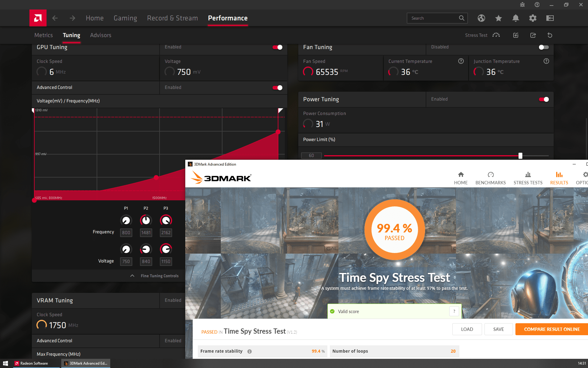Click the Save result button

[x=498, y=329]
